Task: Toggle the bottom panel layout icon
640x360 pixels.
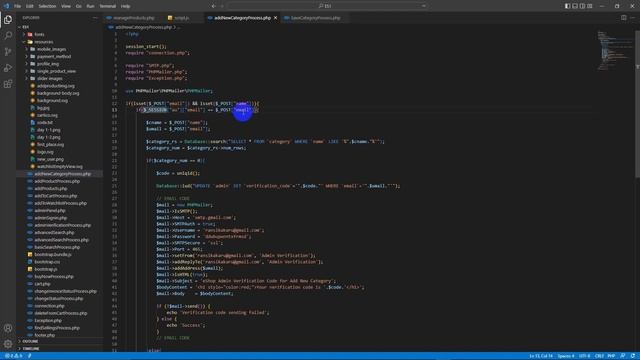Action: click(575, 6)
